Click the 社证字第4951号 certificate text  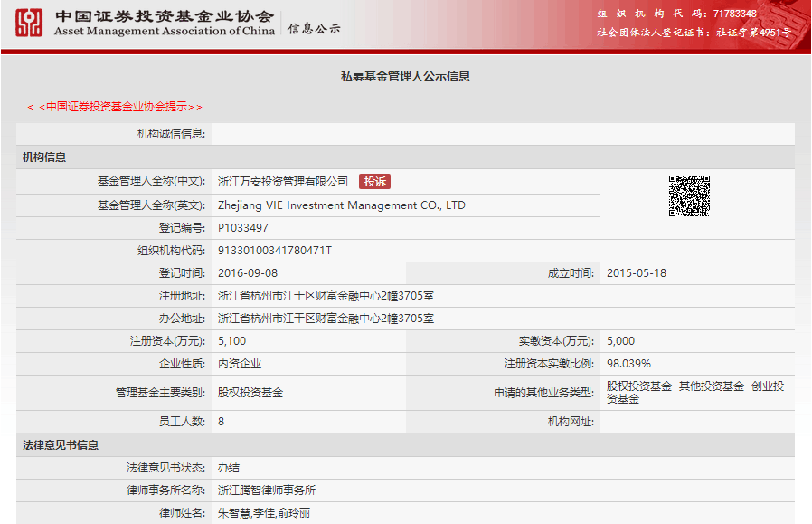coord(753,33)
